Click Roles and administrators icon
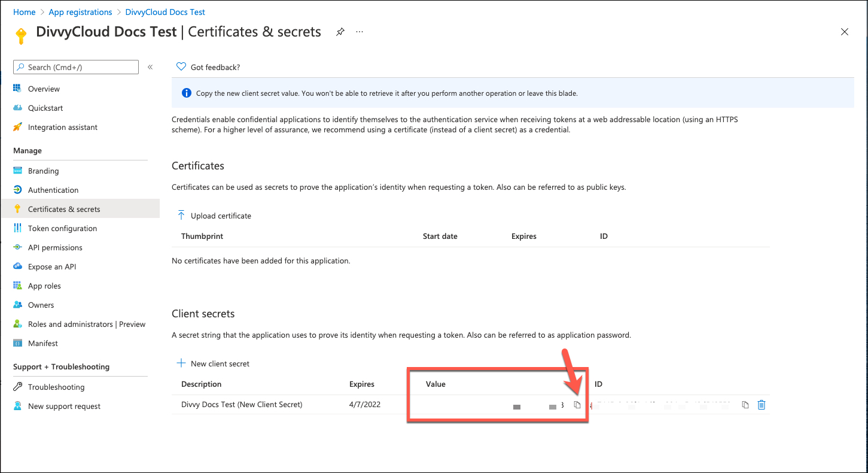The height and width of the screenshot is (473, 868). pyautogui.click(x=17, y=324)
